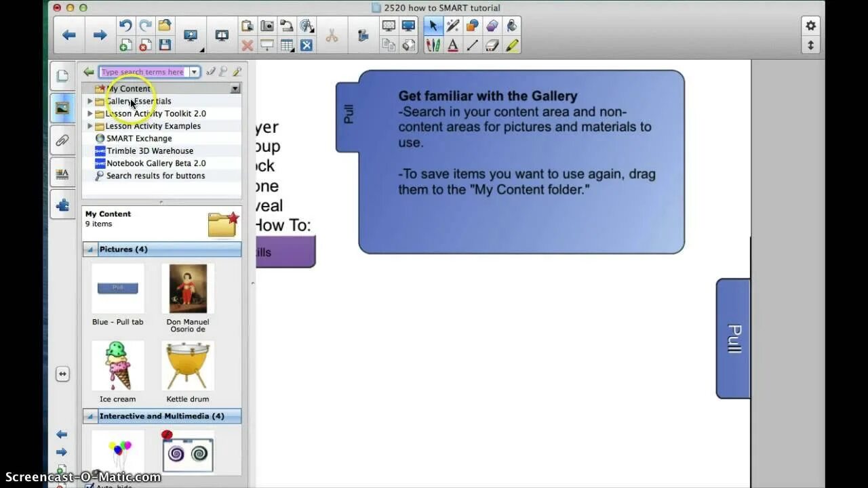
Task: Select the Fill paint bucket tool
Action: (511, 26)
